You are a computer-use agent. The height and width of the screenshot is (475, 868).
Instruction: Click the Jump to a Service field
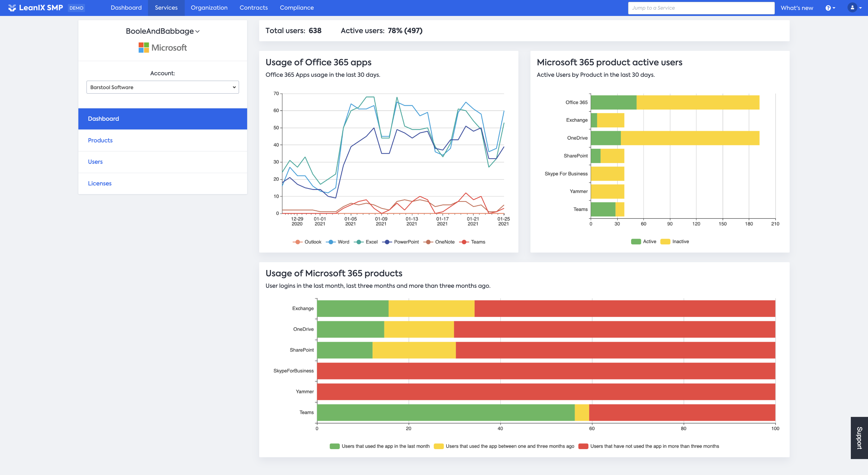click(701, 8)
